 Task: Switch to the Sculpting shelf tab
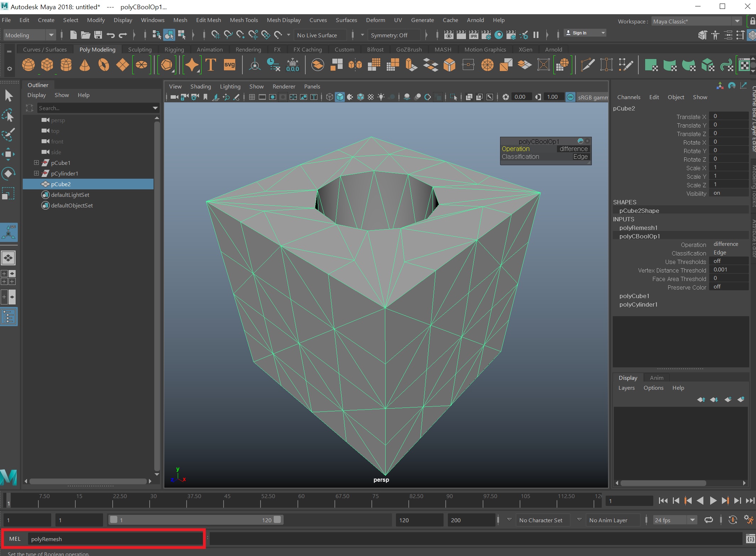coord(140,50)
